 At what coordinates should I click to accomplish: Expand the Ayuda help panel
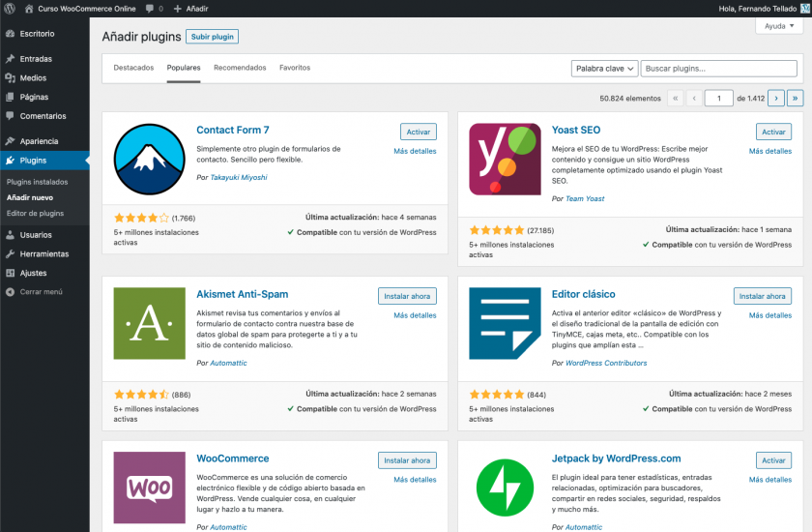(x=779, y=26)
